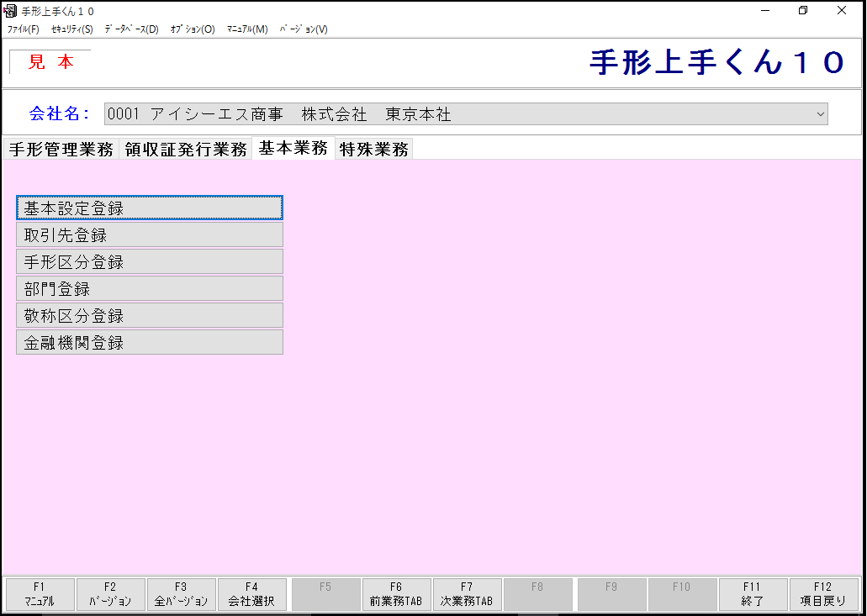The image size is (867, 616).
Task: Minimize the 手形上手くん window
Action: click(766, 10)
